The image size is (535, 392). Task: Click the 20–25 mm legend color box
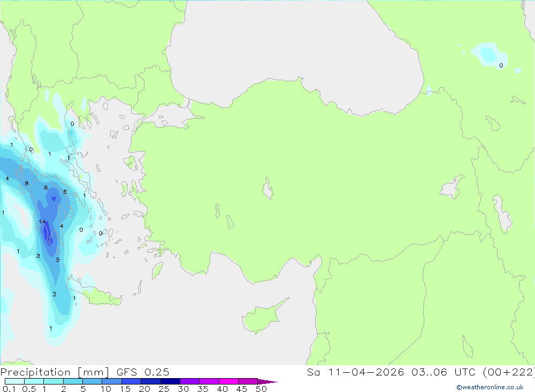(151, 381)
